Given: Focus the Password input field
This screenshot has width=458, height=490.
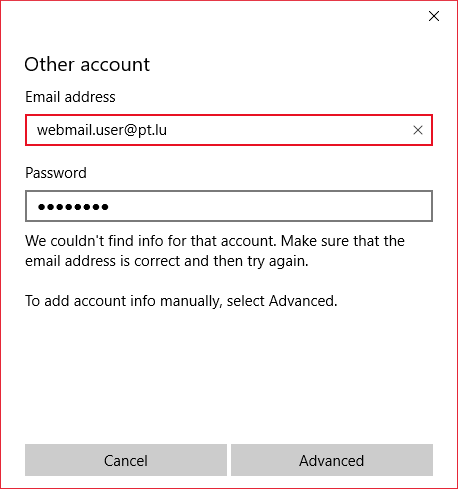Looking at the screenshot, I should coord(229,206).
